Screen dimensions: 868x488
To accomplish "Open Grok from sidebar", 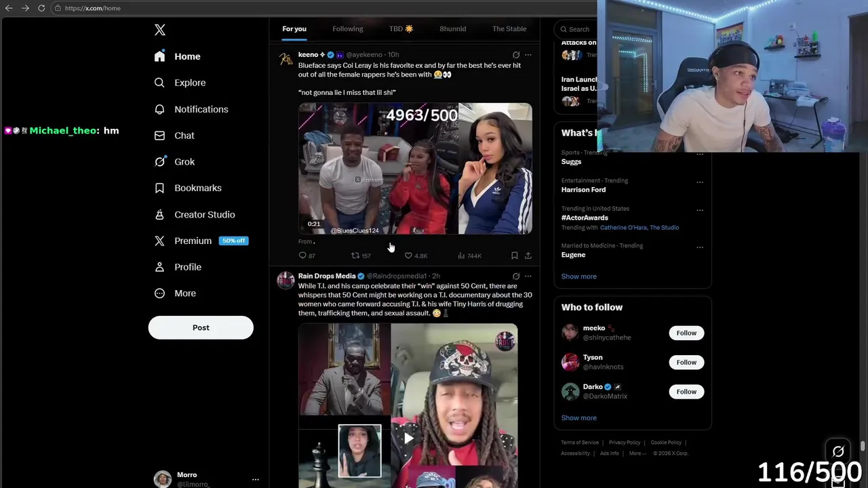I will coord(174,162).
